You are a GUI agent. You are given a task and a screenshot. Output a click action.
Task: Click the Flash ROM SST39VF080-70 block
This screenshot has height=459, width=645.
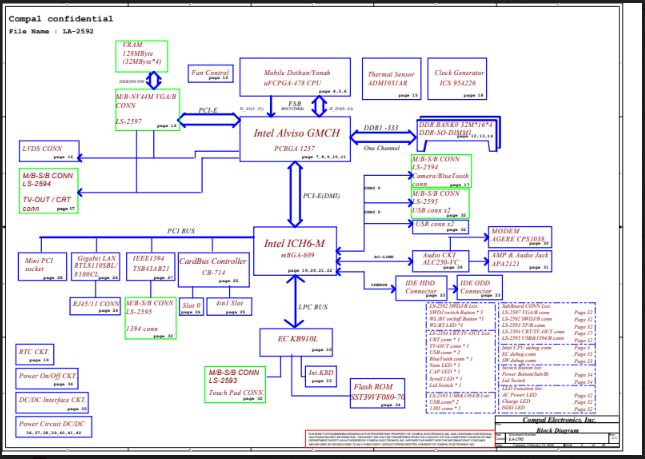[x=377, y=393]
